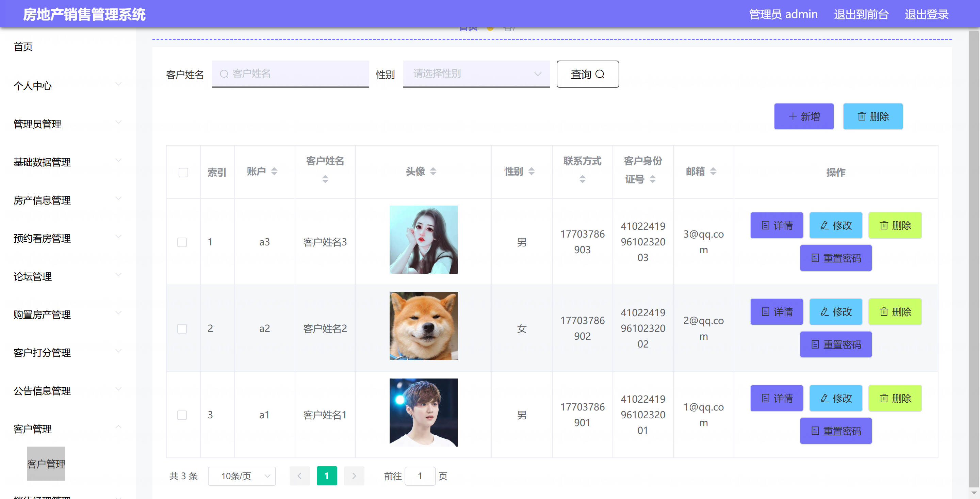Click 修改 pencil icon for a3 row
Image resolution: width=980 pixels, height=499 pixels.
point(825,225)
